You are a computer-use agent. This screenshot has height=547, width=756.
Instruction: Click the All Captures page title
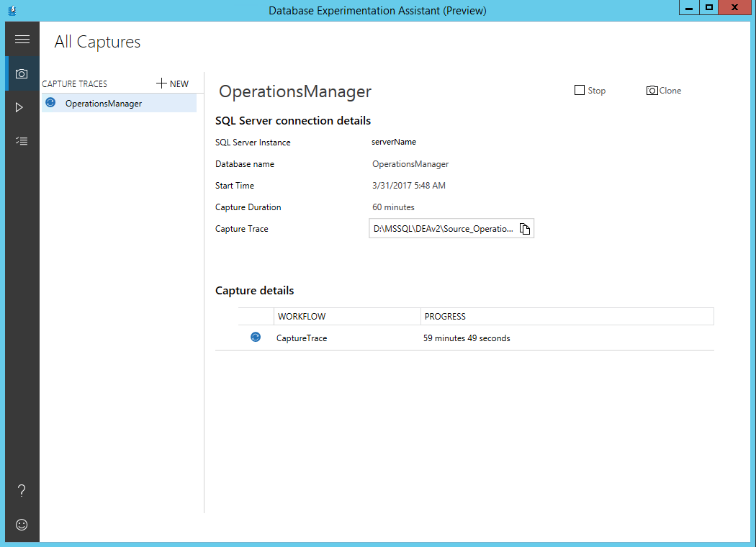[x=97, y=42]
